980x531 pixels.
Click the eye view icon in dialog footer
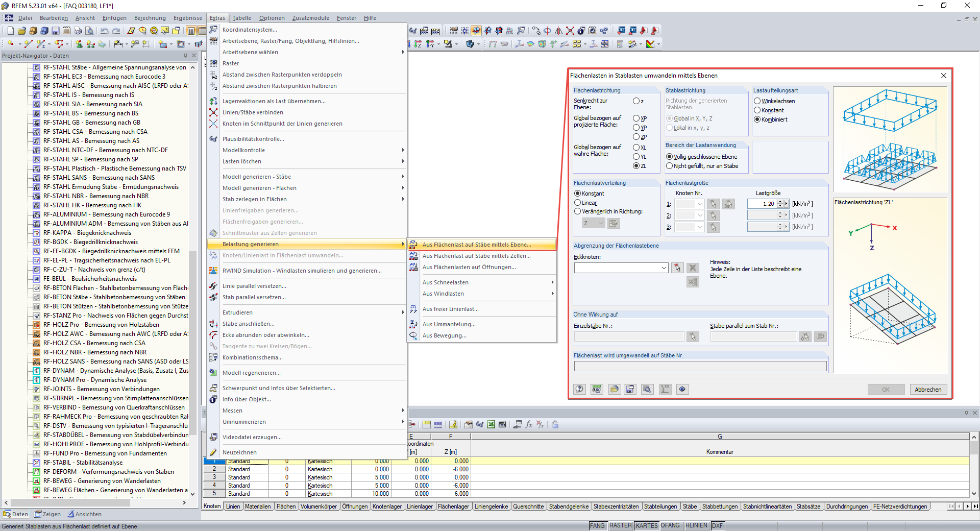click(682, 389)
